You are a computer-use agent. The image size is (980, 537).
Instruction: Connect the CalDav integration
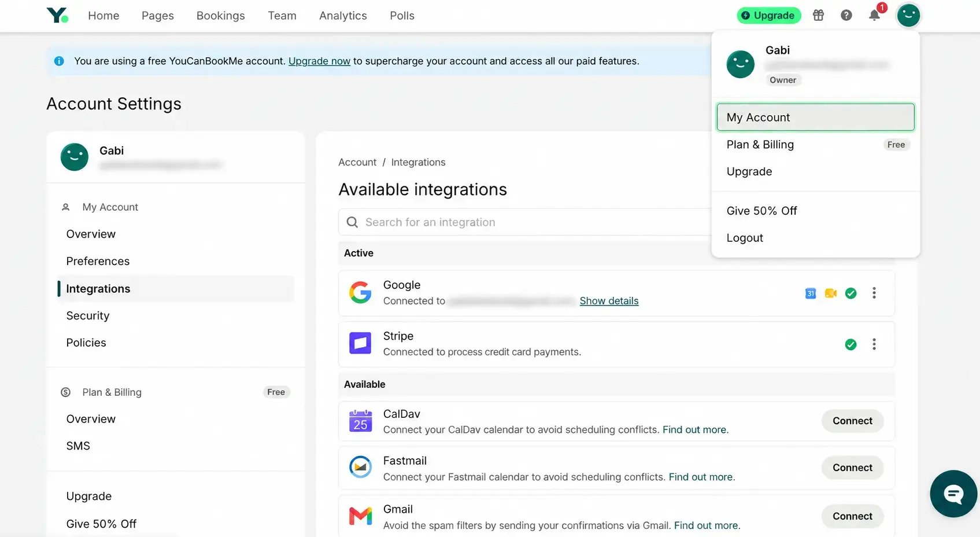click(852, 421)
